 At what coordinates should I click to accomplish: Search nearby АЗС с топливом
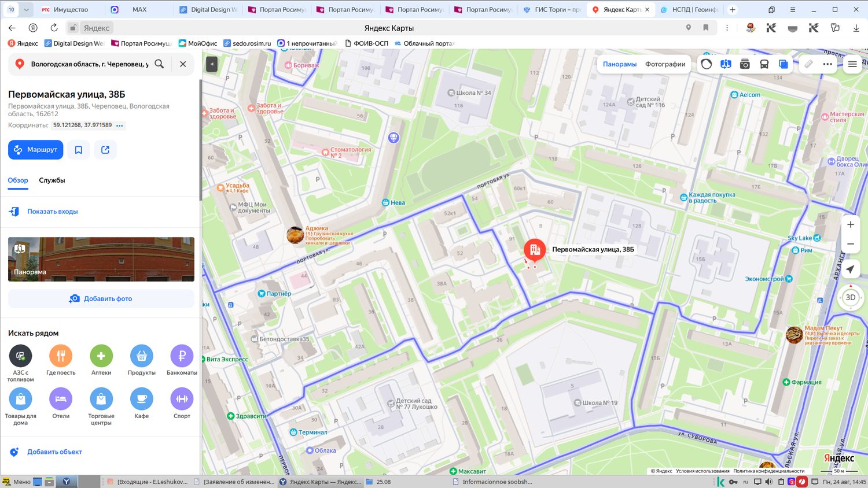pyautogui.click(x=20, y=363)
